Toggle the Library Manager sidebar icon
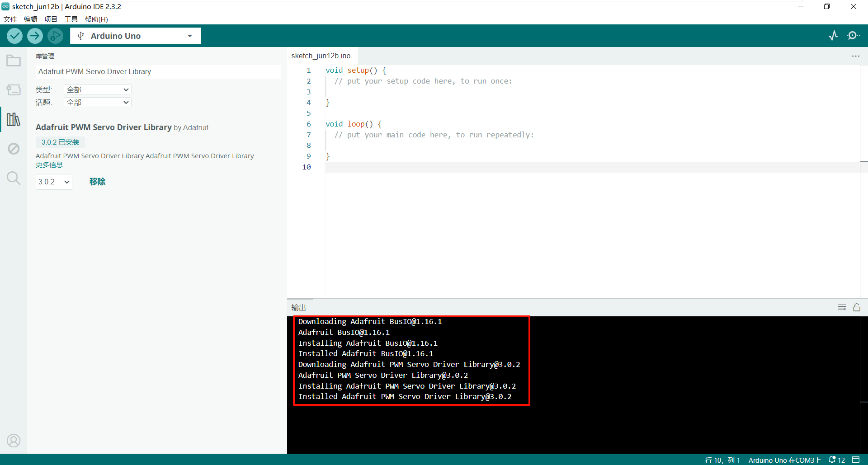 tap(14, 119)
